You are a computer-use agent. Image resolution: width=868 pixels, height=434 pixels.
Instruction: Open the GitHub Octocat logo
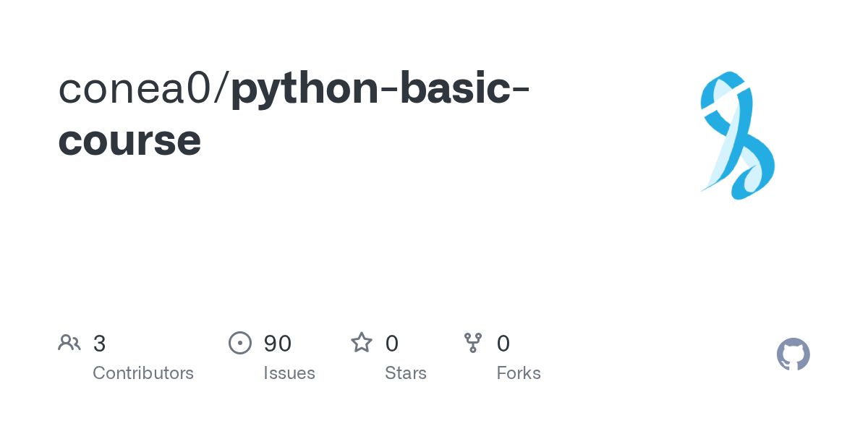tap(793, 354)
